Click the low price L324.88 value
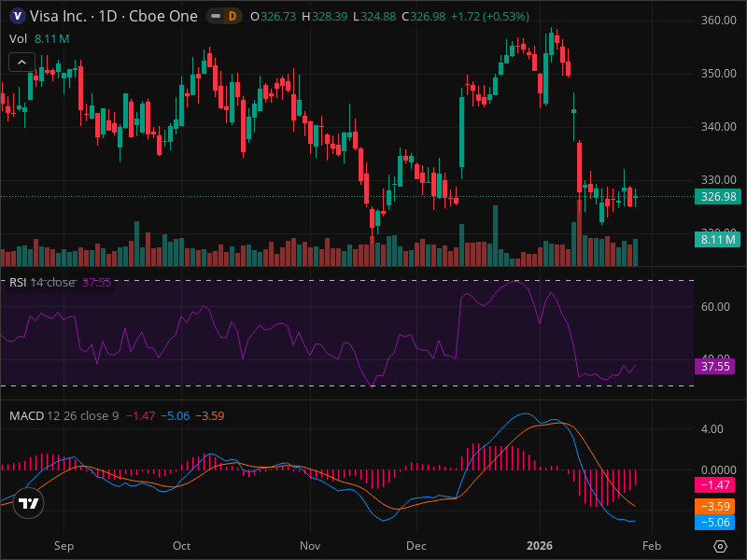 374,17
